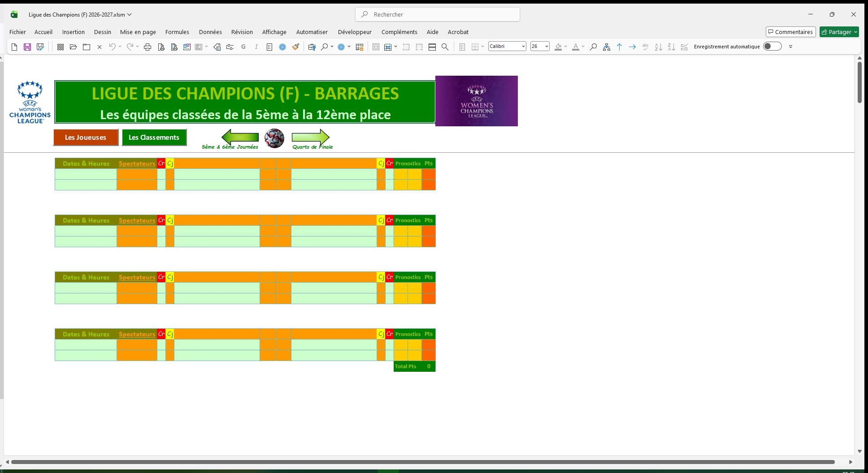Open the font size 26 dropdown

(540, 46)
